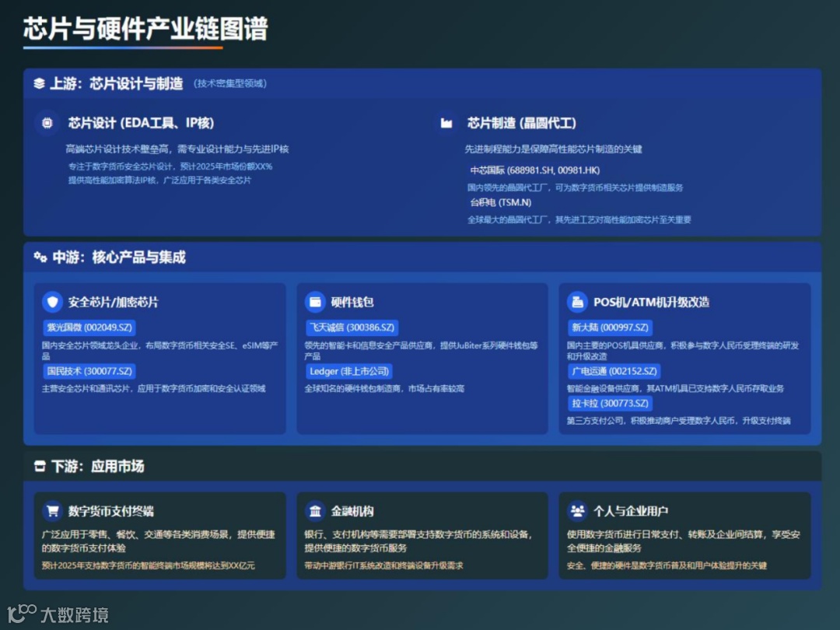This screenshot has width=840, height=630.
Task: Click the 上游：芯片设计与制造 section heading
Action: (x=116, y=83)
